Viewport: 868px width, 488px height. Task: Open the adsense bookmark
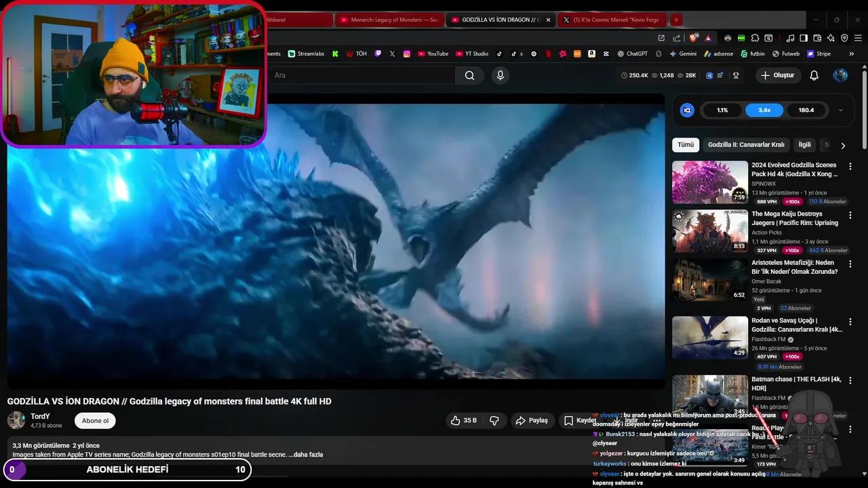pos(718,54)
